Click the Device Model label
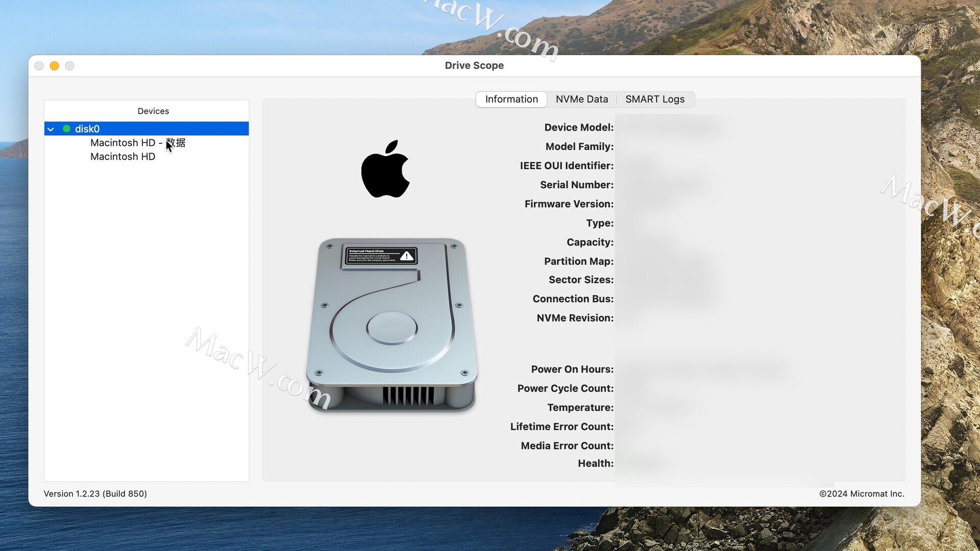This screenshot has width=980, height=551. (x=578, y=128)
